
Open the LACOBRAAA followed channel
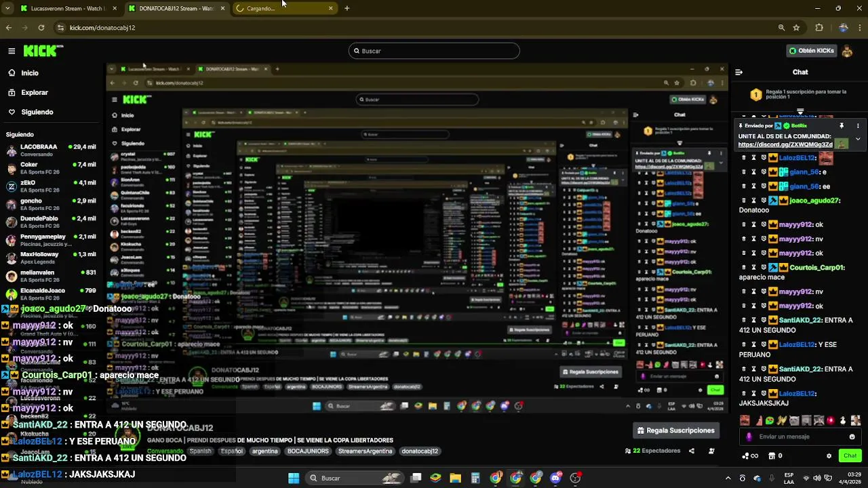[52, 150]
